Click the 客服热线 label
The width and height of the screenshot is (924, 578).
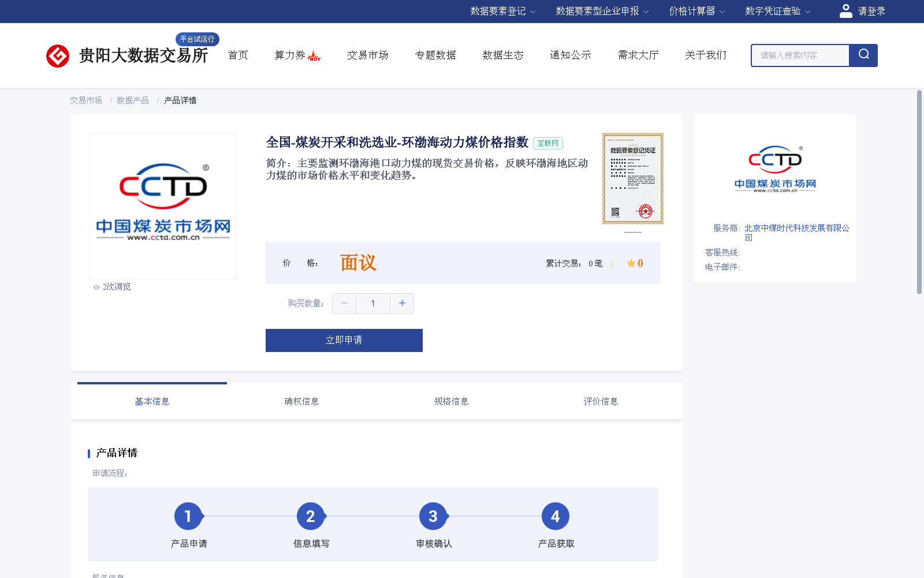[722, 253]
